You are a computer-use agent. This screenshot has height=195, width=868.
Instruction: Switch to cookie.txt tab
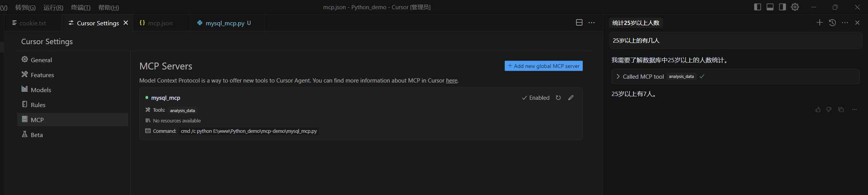(33, 23)
